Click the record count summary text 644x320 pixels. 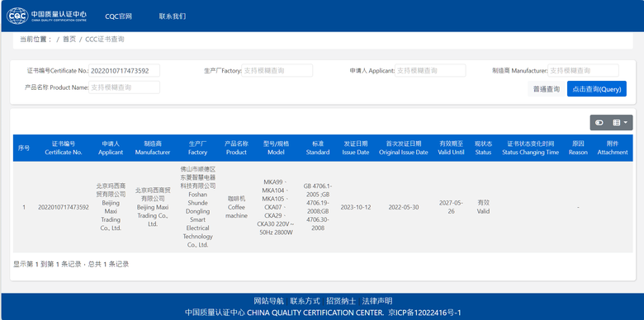pyautogui.click(x=71, y=264)
